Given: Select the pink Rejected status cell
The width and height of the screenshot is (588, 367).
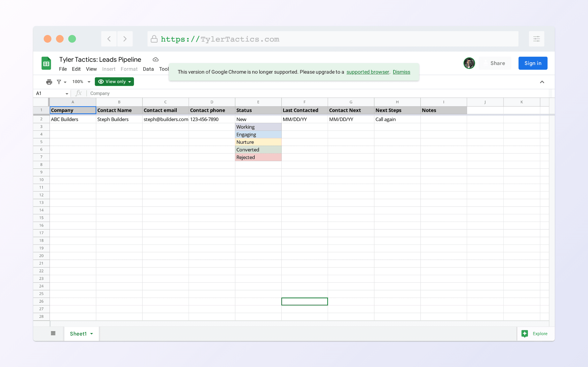Looking at the screenshot, I should 258,157.
